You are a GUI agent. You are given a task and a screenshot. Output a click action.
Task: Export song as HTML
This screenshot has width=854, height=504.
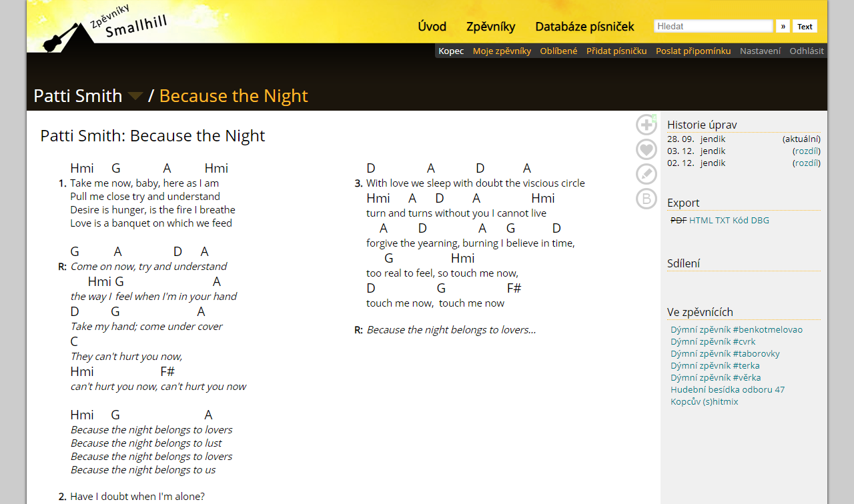[x=701, y=220]
